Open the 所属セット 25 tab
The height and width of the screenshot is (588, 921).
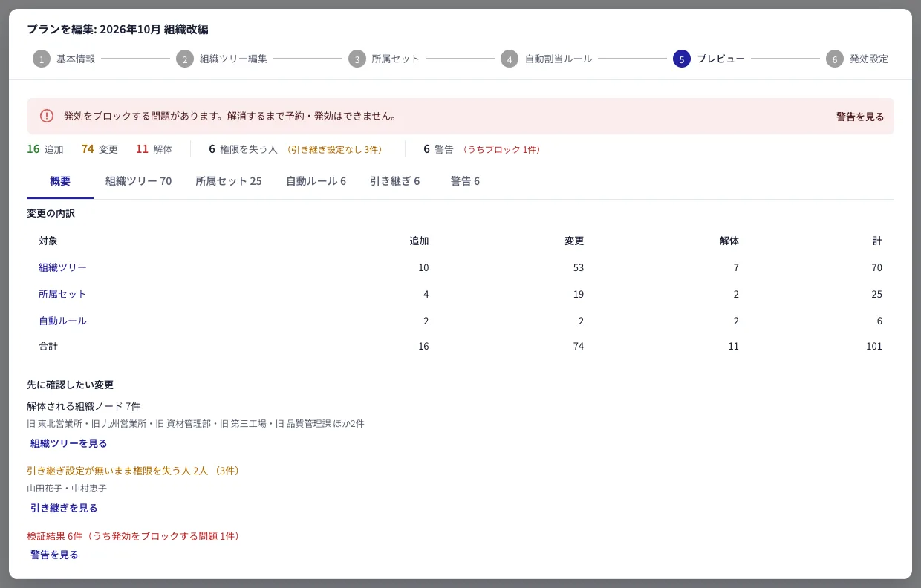point(229,181)
